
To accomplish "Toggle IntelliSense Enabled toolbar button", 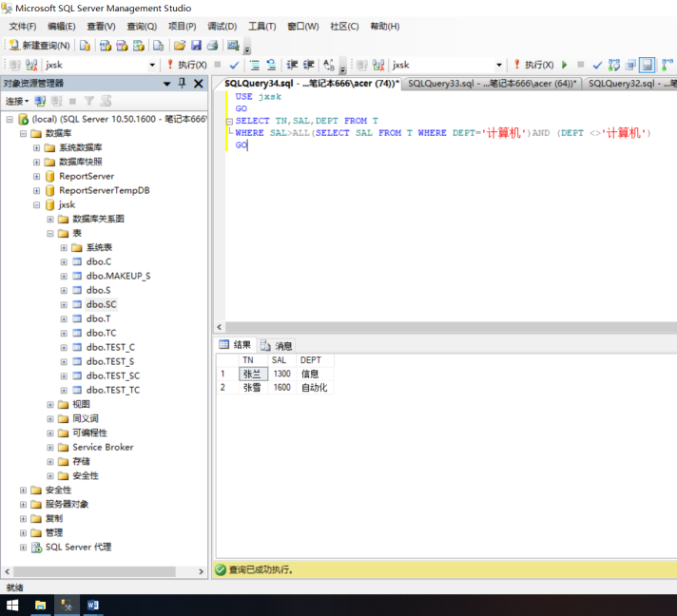I will click(647, 66).
